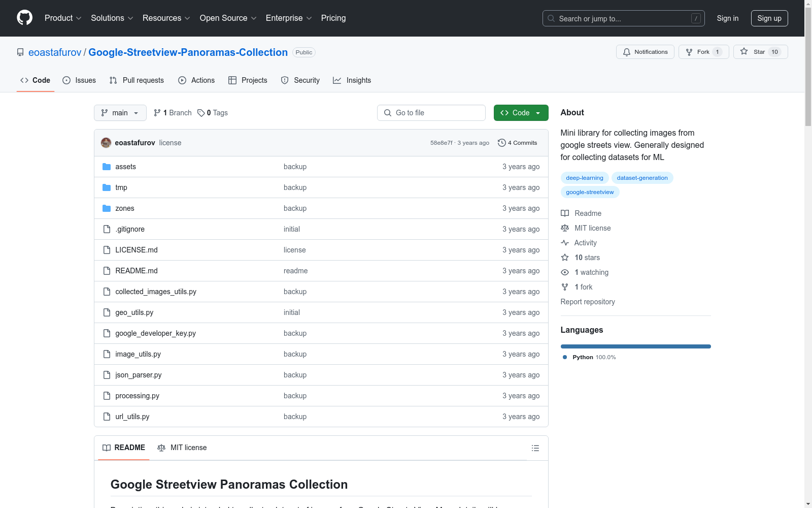
Task: Open the eoastafurov owner link
Action: [x=55, y=52]
